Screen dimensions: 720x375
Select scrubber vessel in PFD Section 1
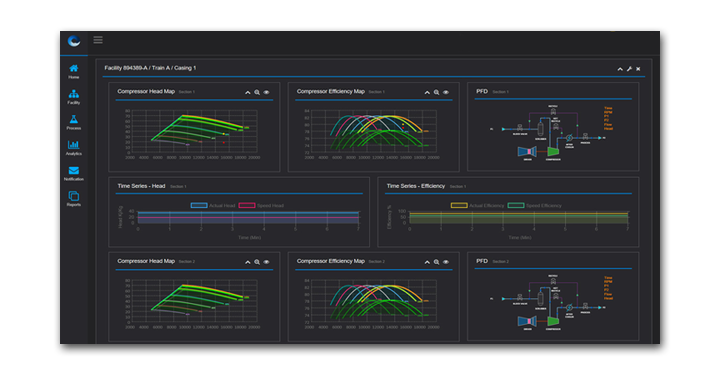[540, 129]
